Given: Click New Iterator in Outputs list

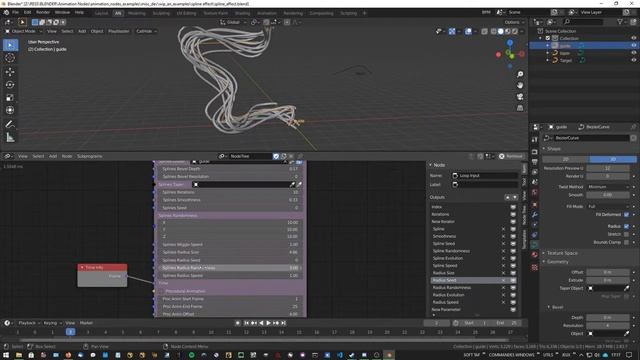Looking at the screenshot, I should [443, 221].
